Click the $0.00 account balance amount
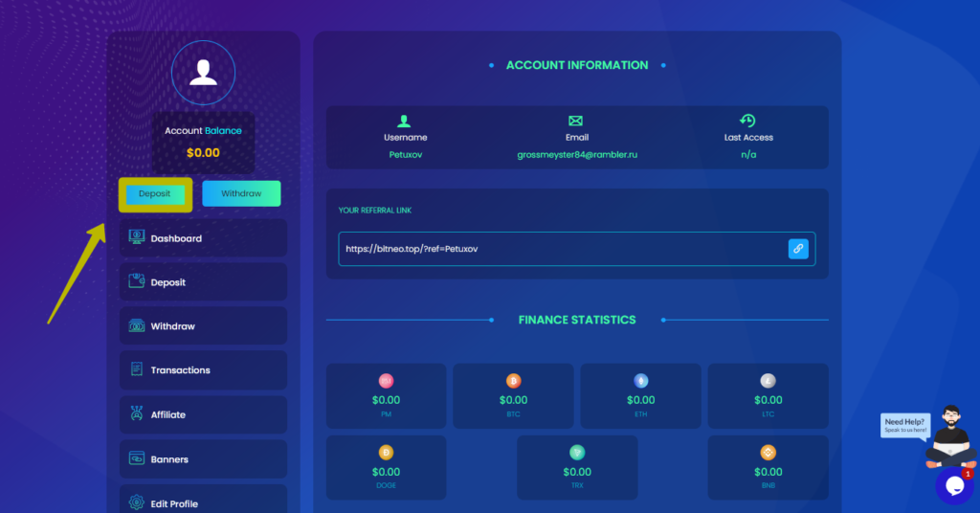 (203, 152)
